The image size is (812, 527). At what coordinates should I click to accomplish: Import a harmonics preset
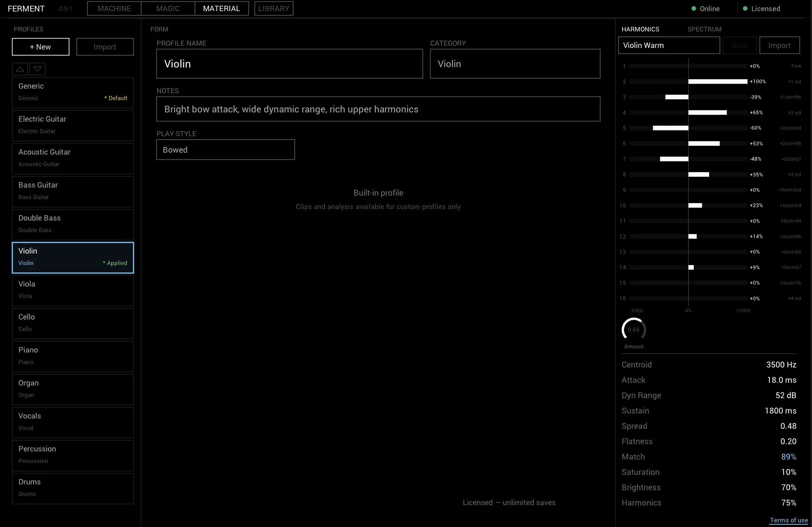point(779,45)
